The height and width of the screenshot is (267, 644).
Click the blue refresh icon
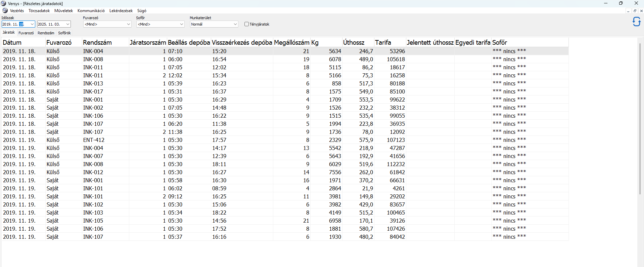point(636,22)
